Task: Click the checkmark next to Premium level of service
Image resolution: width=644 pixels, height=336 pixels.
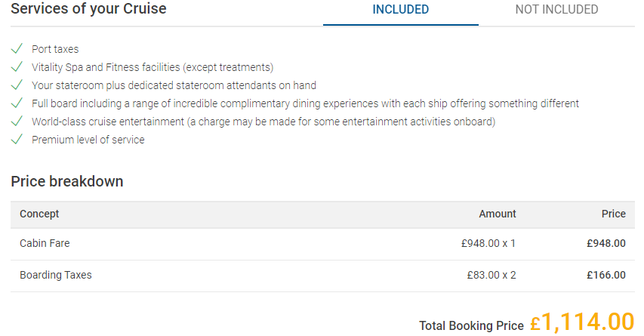Action: 17,140
